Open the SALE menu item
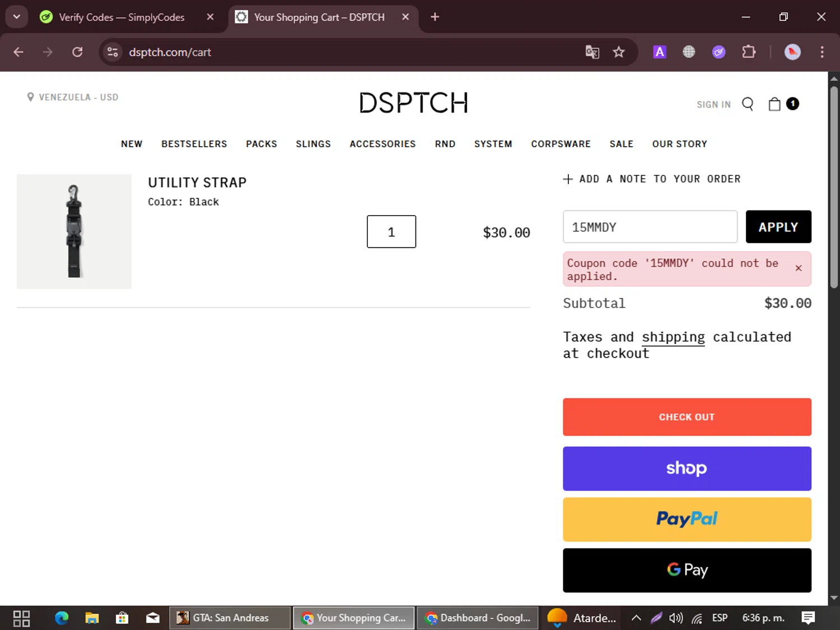 [621, 144]
